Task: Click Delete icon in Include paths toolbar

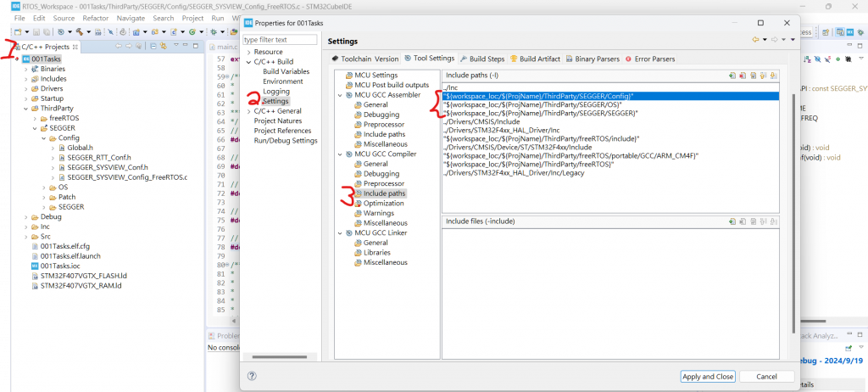Action: 743,76
